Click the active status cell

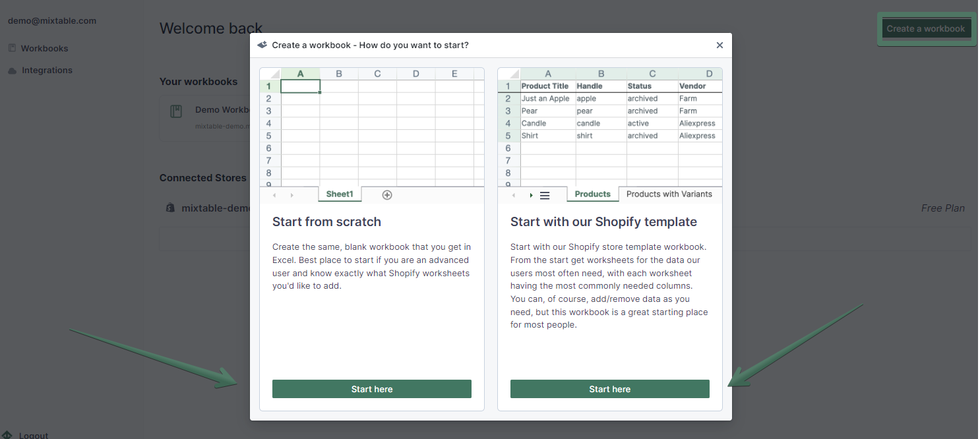tap(652, 123)
